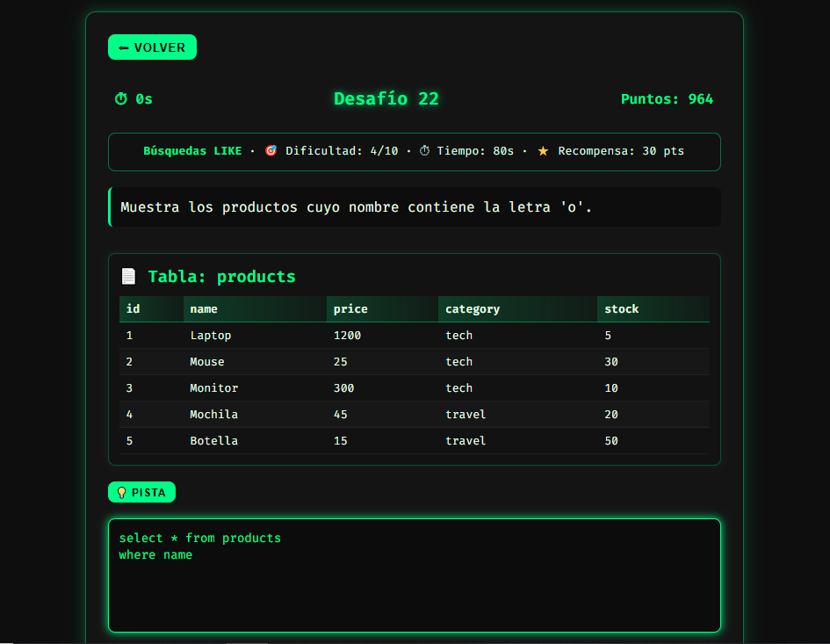Click the Puntos: 964 score label
Image resolution: width=830 pixels, height=644 pixels.
667,99
